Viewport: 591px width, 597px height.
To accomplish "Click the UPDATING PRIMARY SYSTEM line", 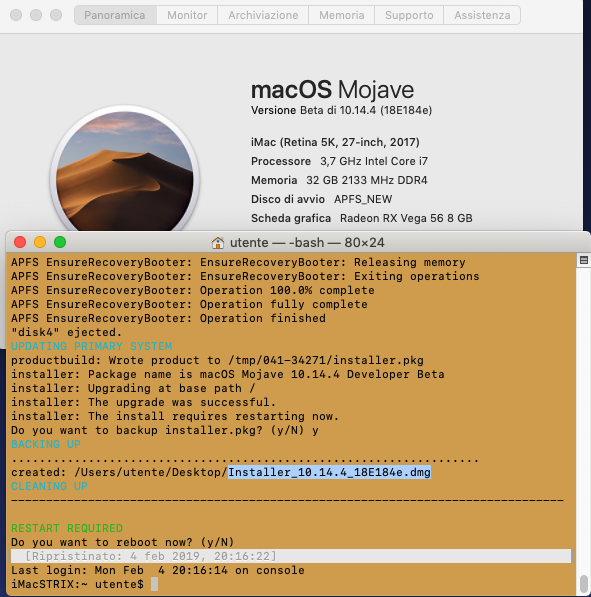I will click(91, 346).
